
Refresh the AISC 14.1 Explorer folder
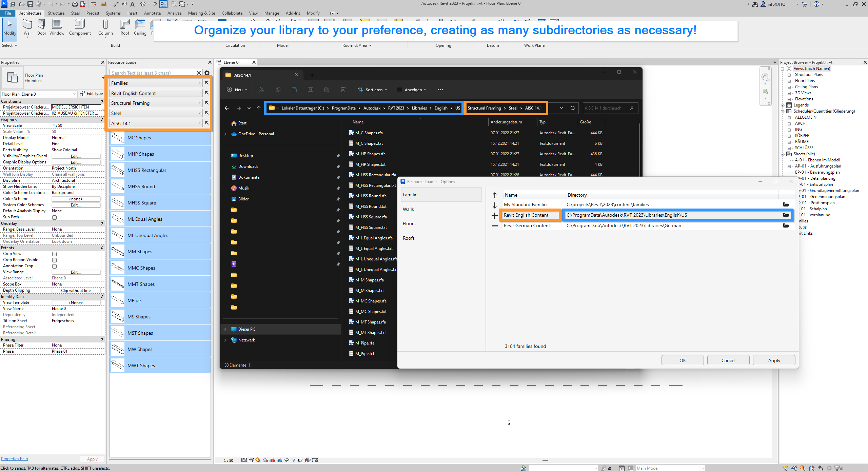pos(573,108)
